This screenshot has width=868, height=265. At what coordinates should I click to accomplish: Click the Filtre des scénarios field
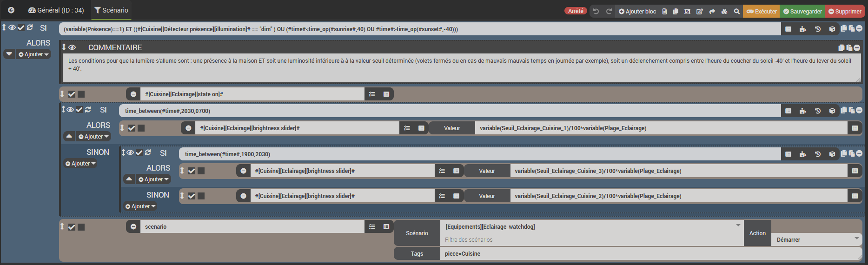coord(591,239)
